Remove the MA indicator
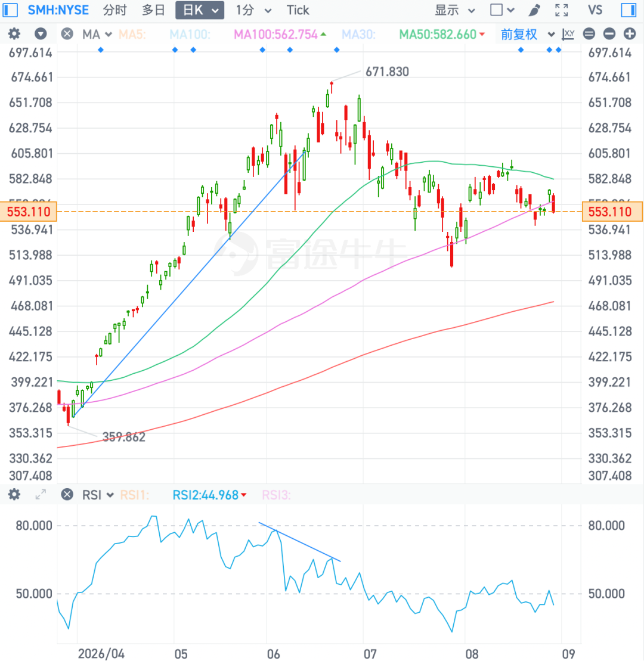The image size is (644, 661). (x=67, y=34)
